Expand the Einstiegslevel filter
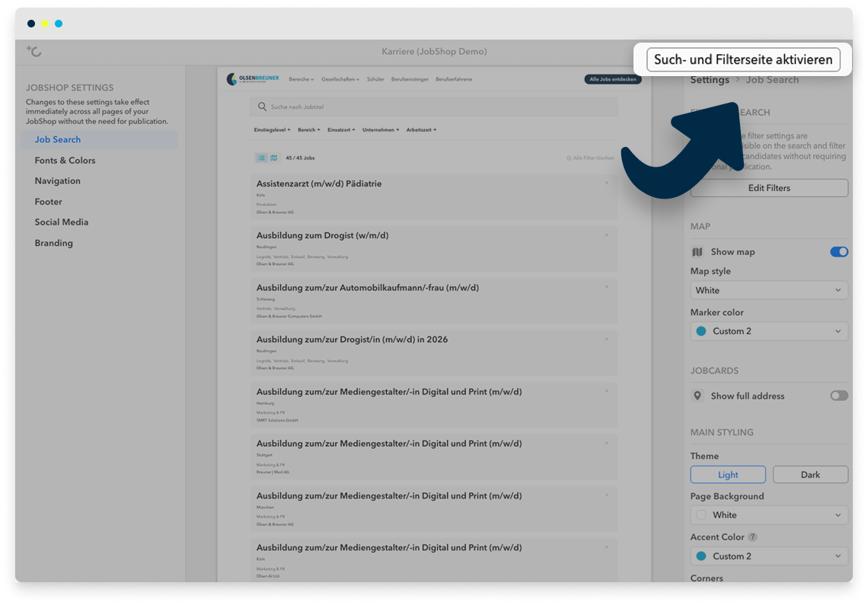The height and width of the screenshot is (605, 868). coord(272,130)
